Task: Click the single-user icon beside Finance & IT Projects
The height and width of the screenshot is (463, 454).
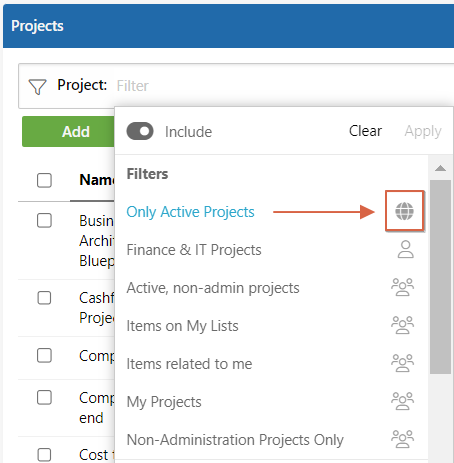Action: pyautogui.click(x=405, y=249)
